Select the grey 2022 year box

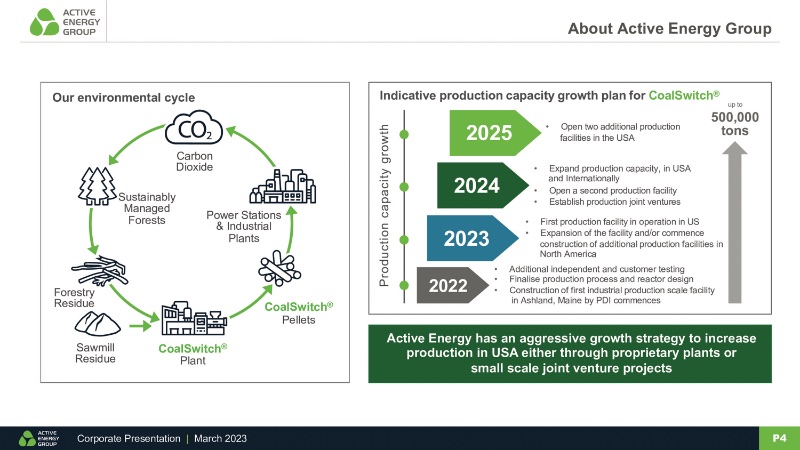click(448, 285)
